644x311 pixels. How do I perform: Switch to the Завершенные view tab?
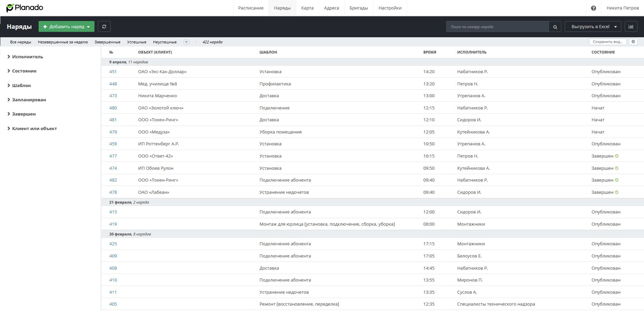[107, 42]
